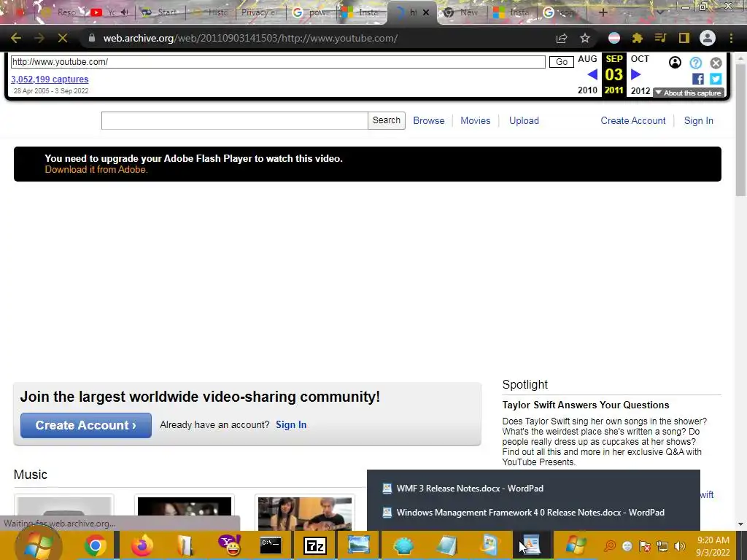Close the Wayback Machine toolbar
Viewport: 747px width, 560px height.
[716, 63]
